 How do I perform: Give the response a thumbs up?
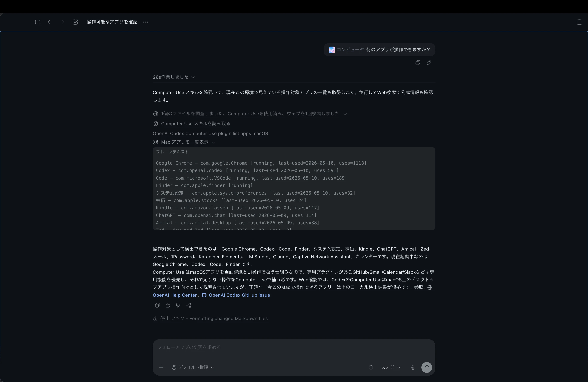168,305
